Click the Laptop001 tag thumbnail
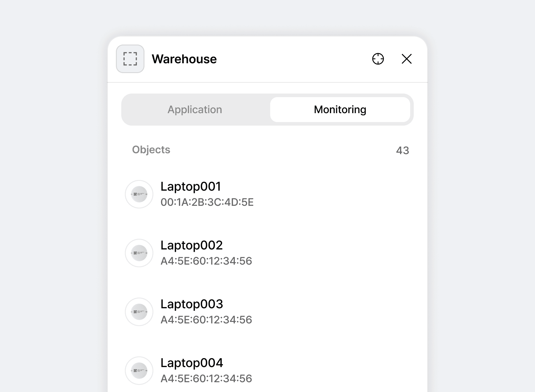The image size is (535, 392). coord(139,194)
